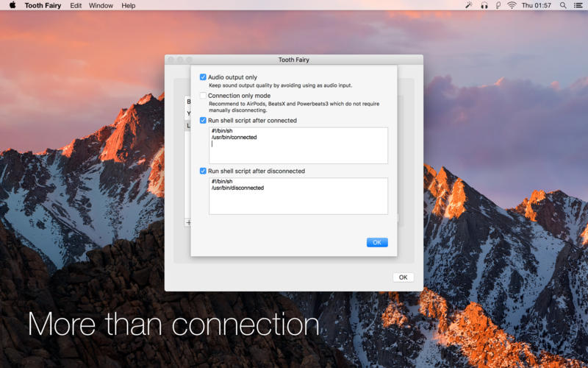
Task: Click the plus add-device button
Action: pos(188,222)
